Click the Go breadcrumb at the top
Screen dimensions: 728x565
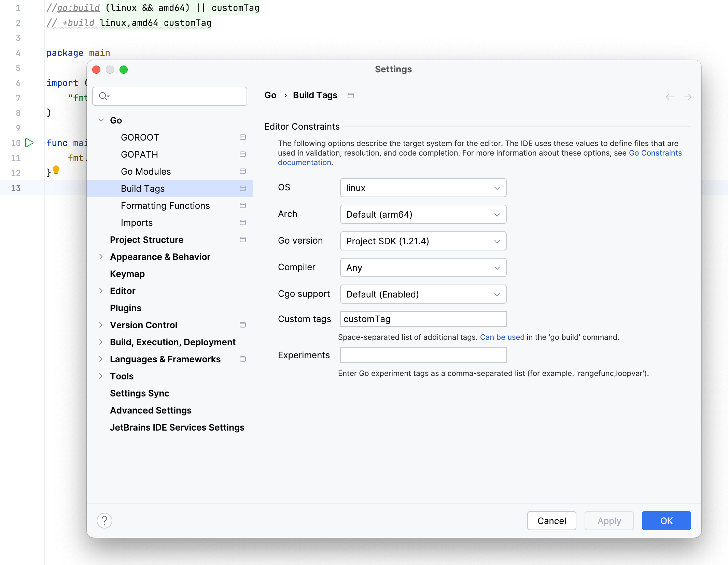click(270, 95)
